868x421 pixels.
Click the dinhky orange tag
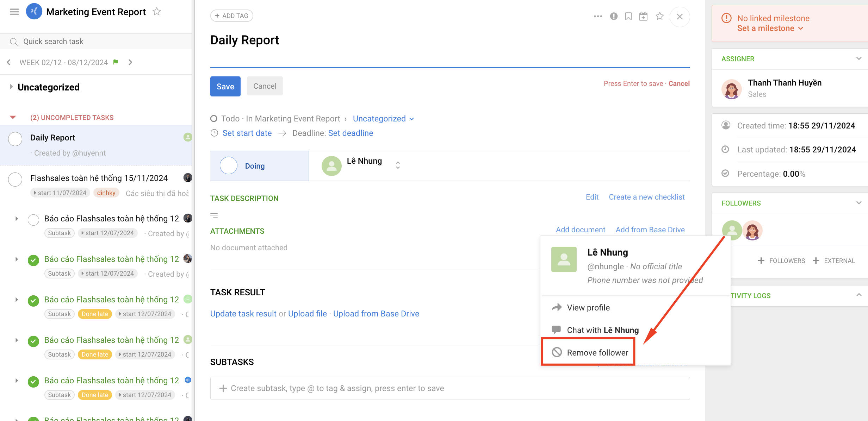tap(106, 193)
